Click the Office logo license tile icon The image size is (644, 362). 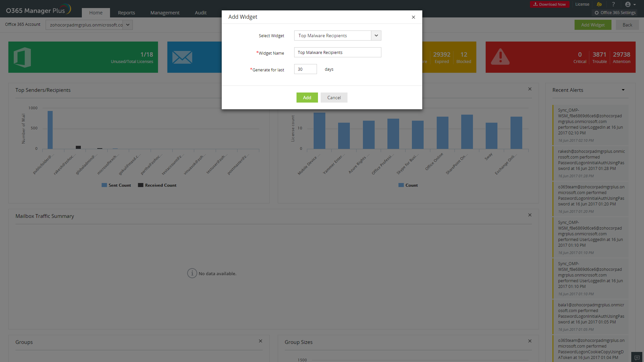click(22, 57)
